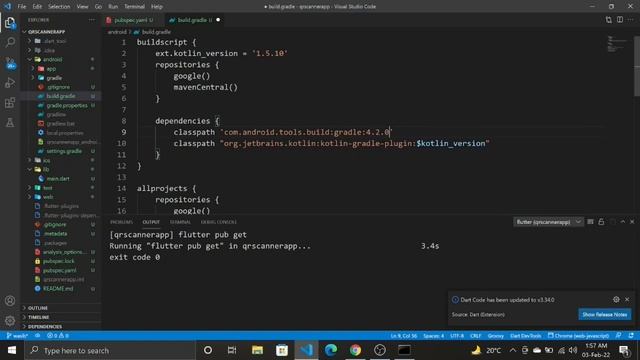This screenshot has height=360, width=640.
Task: Split the editor right
Action: click(x=620, y=20)
